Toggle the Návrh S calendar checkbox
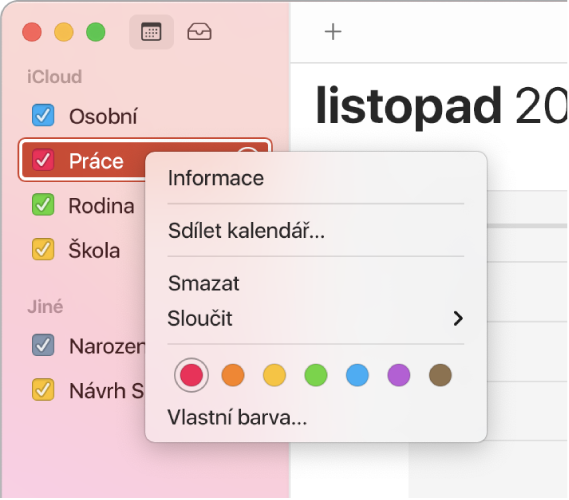The image size is (569, 500). tap(43, 390)
